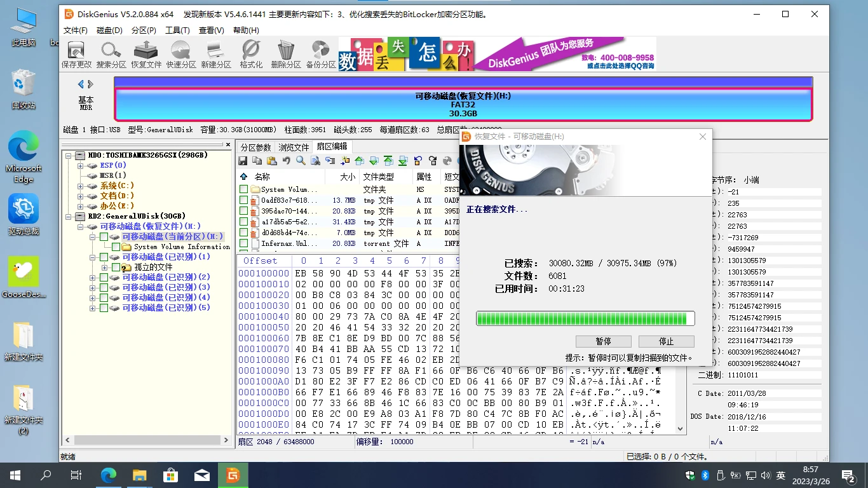This screenshot has width=868, height=488.
Task: Open the Microsoft Store taskbar icon
Action: [x=171, y=475]
